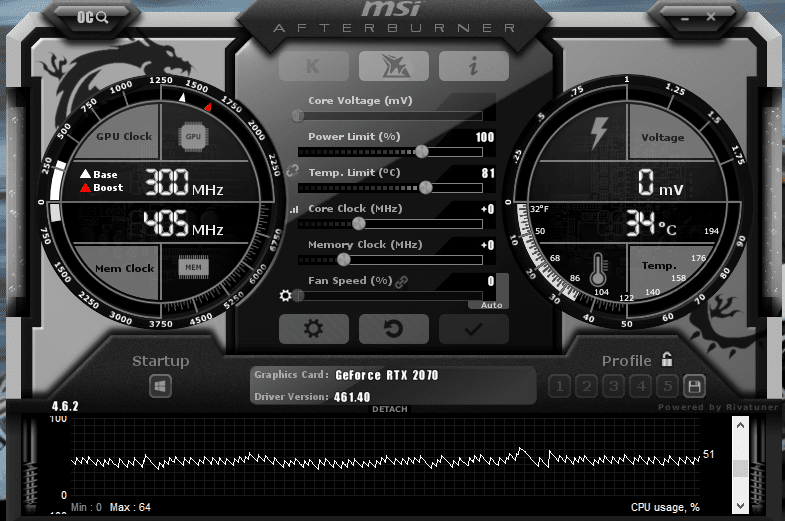Click the MSI jet logo button
The width and height of the screenshot is (785, 521).
(394, 66)
